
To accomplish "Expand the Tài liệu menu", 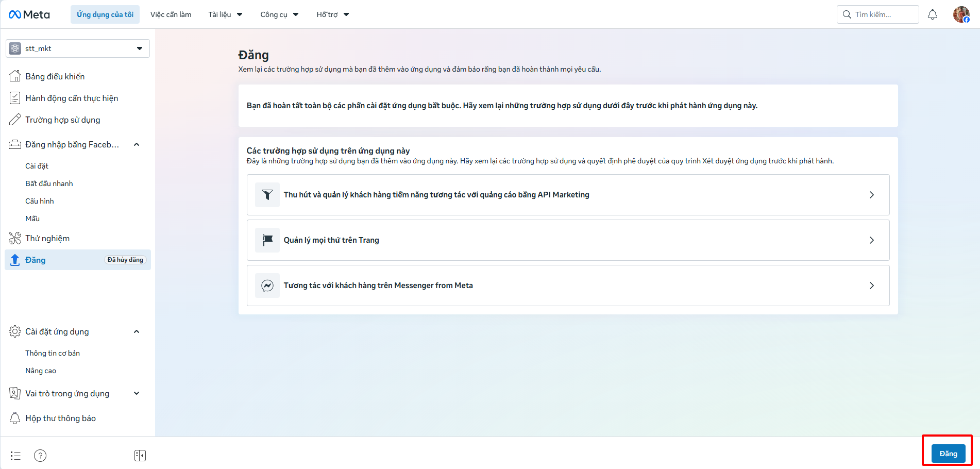I will point(225,14).
